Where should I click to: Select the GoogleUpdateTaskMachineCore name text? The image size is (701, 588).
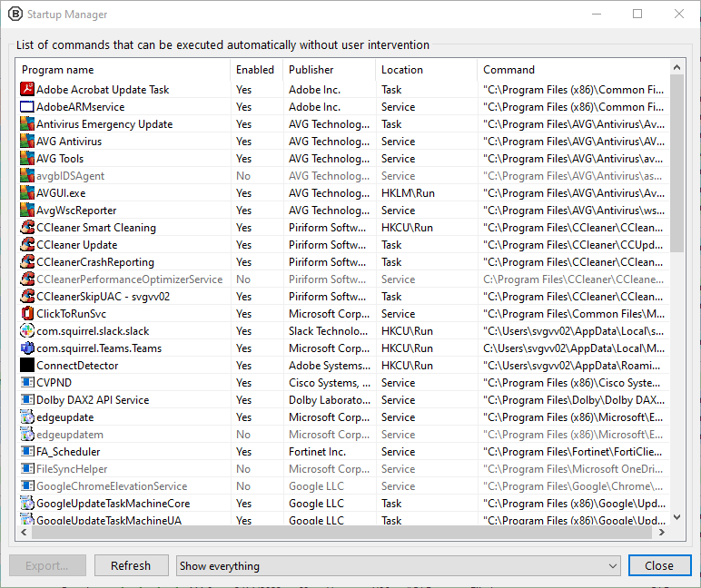114,504
